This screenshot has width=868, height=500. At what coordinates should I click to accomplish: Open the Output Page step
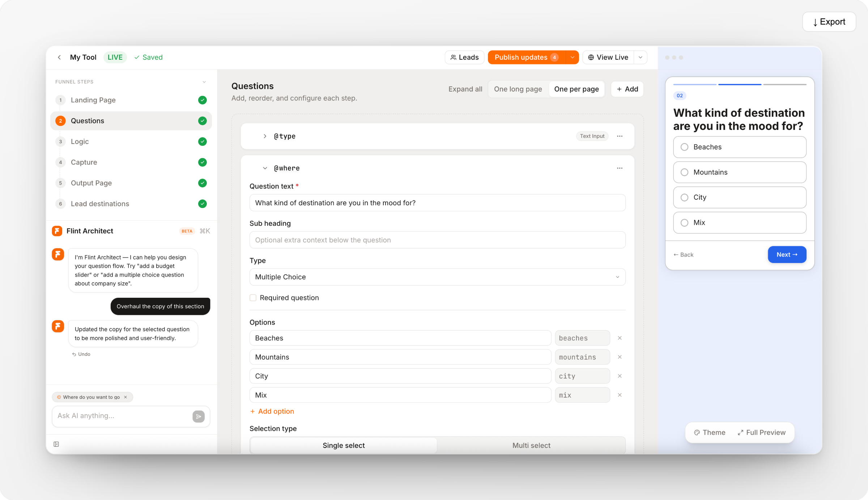[x=131, y=183]
